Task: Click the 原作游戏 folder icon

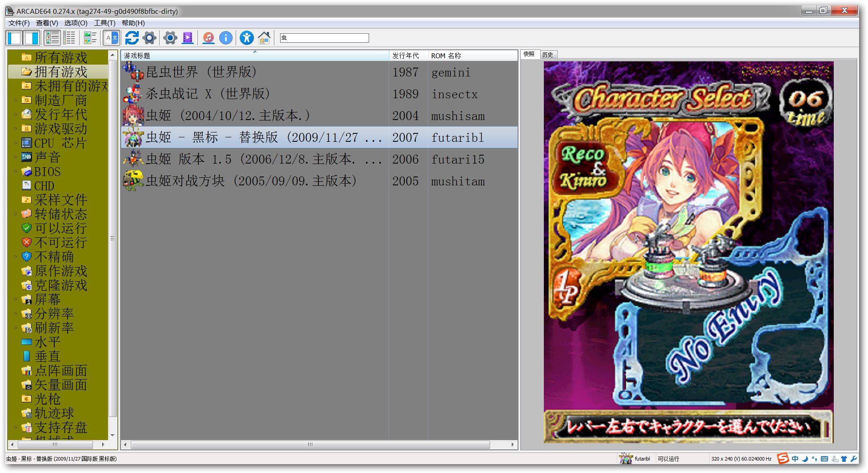Action: pyautogui.click(x=27, y=271)
